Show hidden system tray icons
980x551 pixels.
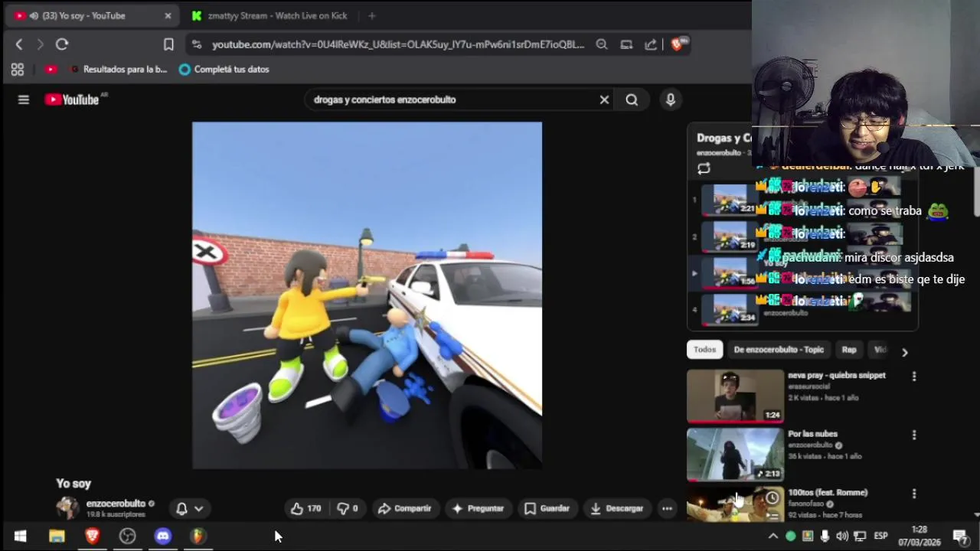(x=773, y=536)
